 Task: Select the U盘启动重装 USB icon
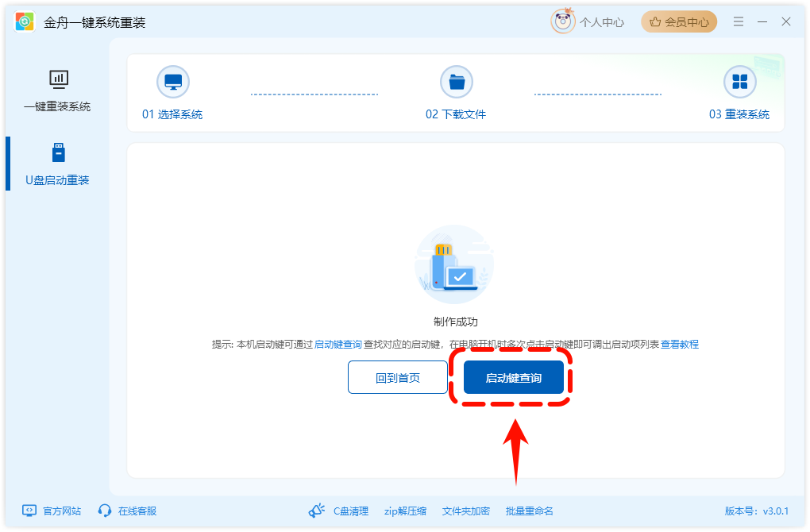[59, 153]
